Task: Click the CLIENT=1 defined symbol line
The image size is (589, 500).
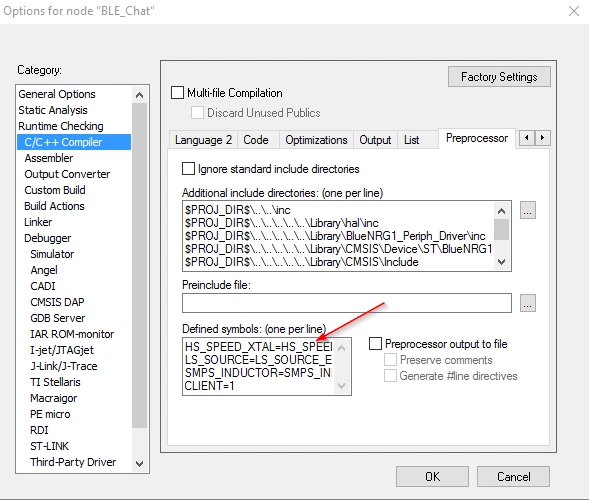Action: 210,386
